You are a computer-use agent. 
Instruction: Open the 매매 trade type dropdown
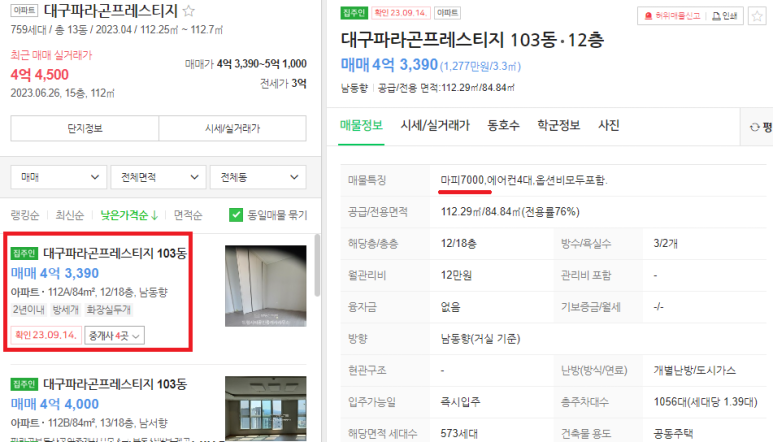59,177
